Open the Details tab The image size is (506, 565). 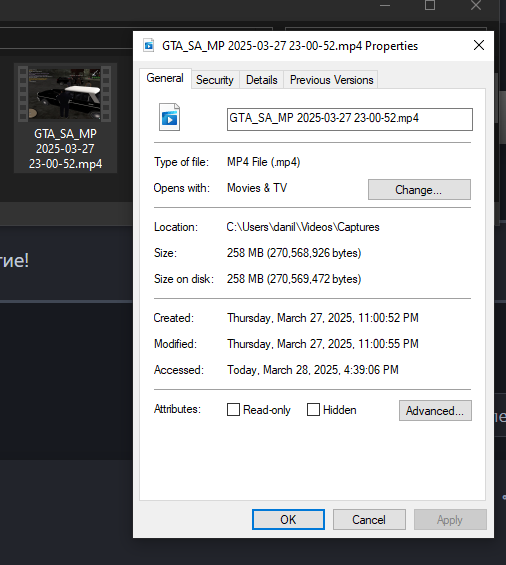[x=262, y=80]
